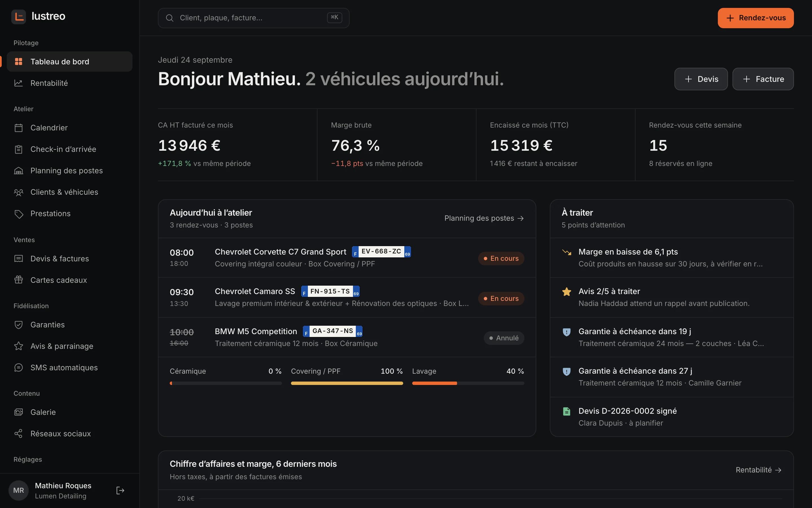This screenshot has height=508, width=812.
Task: Click the Planning des postes garage icon
Action: (19, 171)
